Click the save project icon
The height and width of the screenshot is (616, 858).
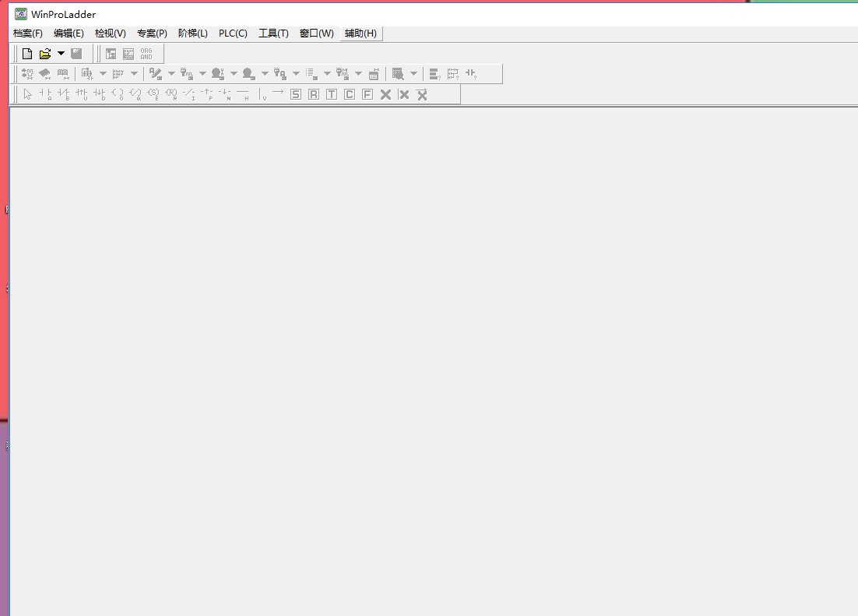76,54
